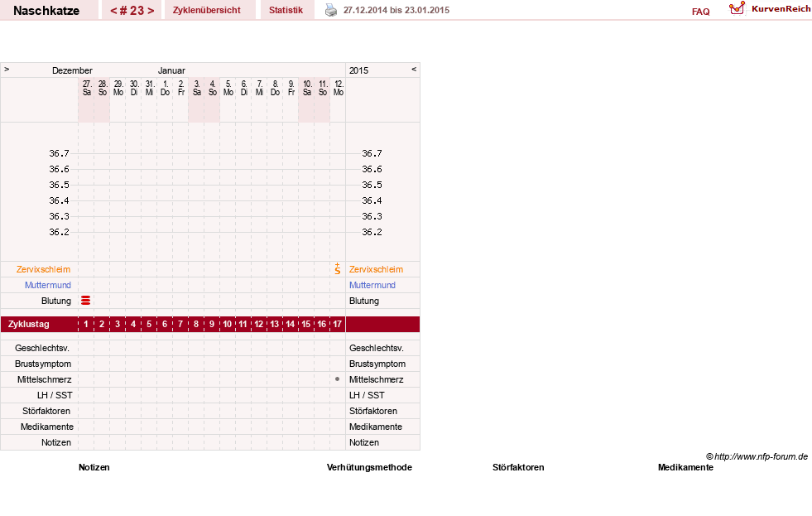
Task: Click the left Muttermund row label
Action: (x=48, y=285)
